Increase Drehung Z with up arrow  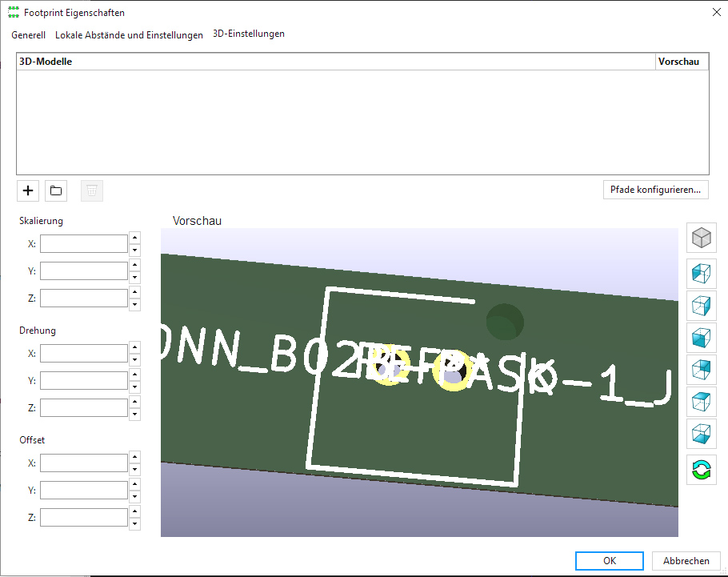(x=134, y=402)
